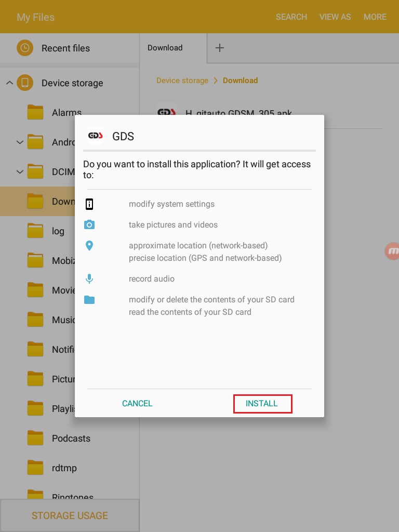Switch to the Download tab

coord(165,48)
